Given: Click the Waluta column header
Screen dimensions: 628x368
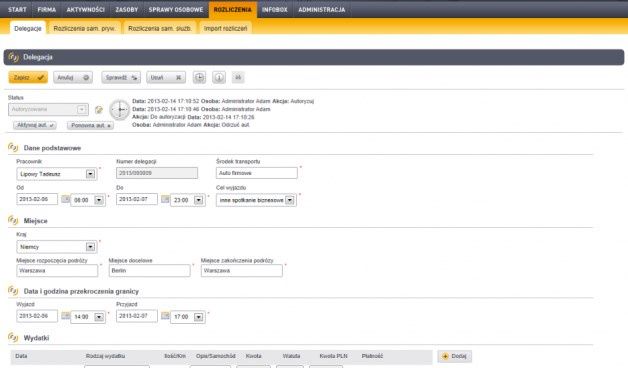Looking at the screenshot, I should (x=291, y=356).
